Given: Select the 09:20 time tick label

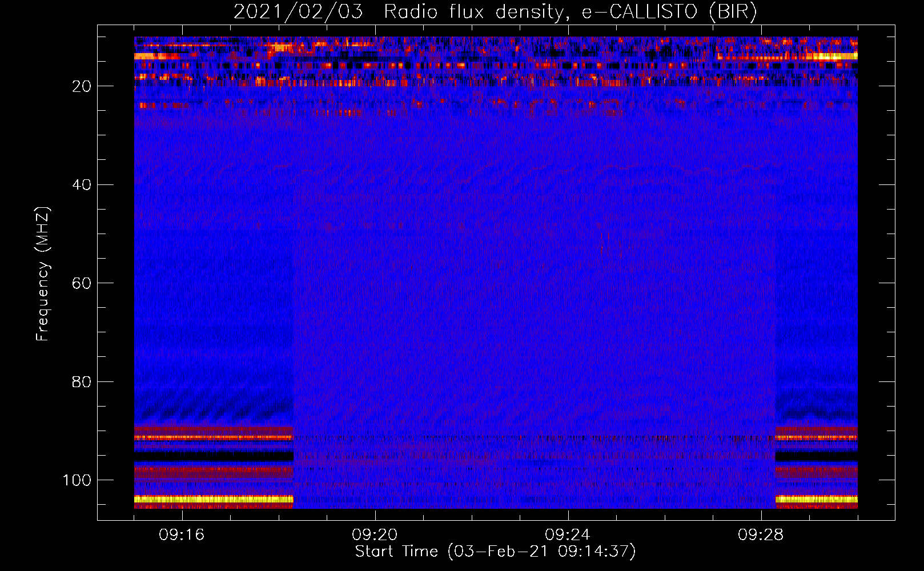Looking at the screenshot, I should (375, 535).
